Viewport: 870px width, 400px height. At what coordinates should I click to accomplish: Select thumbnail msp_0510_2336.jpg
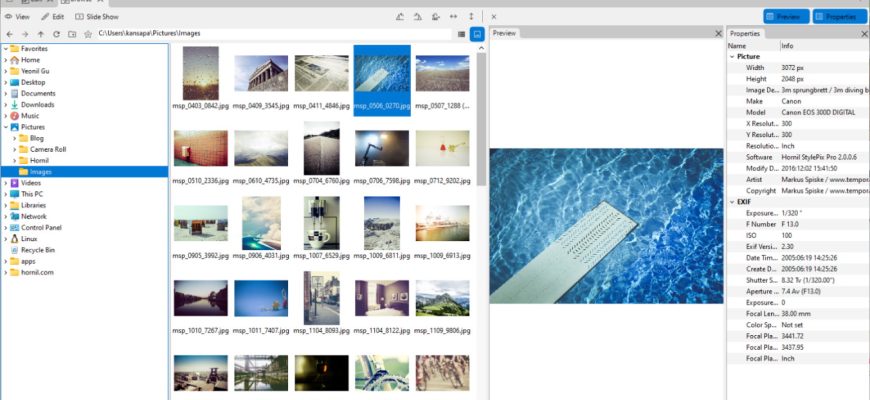200,148
